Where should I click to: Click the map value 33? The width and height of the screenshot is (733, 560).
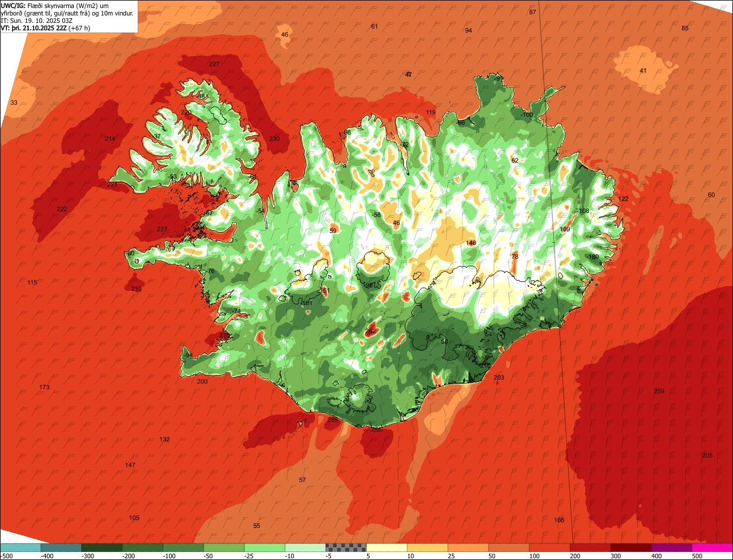pyautogui.click(x=14, y=102)
